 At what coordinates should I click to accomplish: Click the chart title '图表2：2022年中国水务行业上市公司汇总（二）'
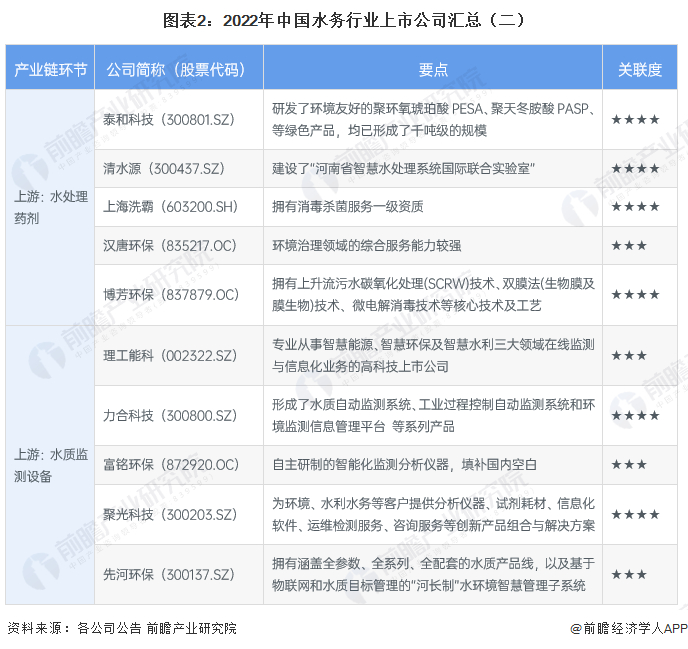coord(344,21)
